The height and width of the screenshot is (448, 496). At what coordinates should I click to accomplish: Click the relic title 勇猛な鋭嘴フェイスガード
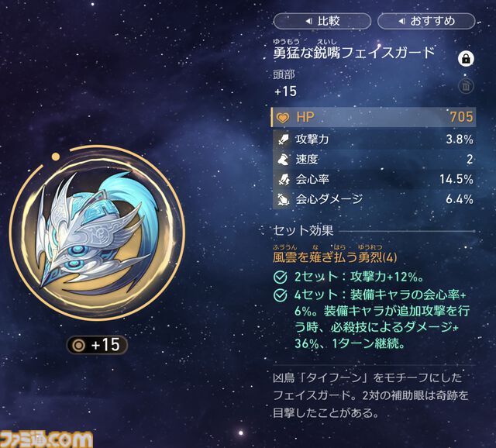click(x=353, y=53)
